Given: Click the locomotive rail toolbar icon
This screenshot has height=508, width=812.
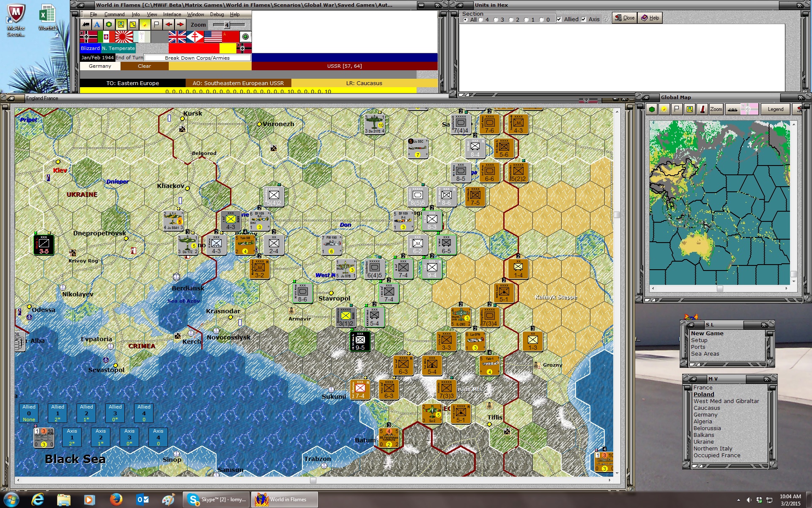Looking at the screenshot, I should pos(86,25).
